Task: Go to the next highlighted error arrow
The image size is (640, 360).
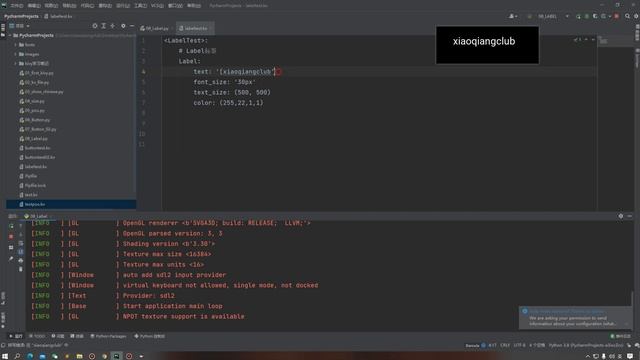Action: tap(593, 40)
